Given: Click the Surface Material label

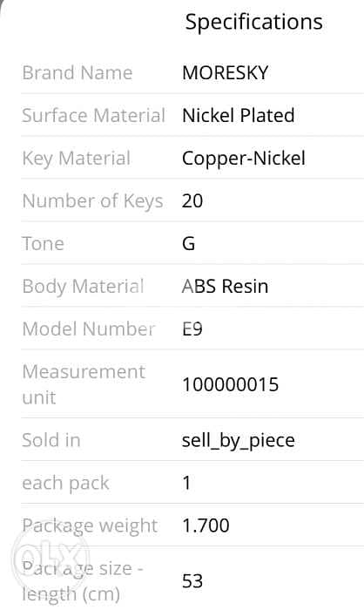Looking at the screenshot, I should coord(94,116).
